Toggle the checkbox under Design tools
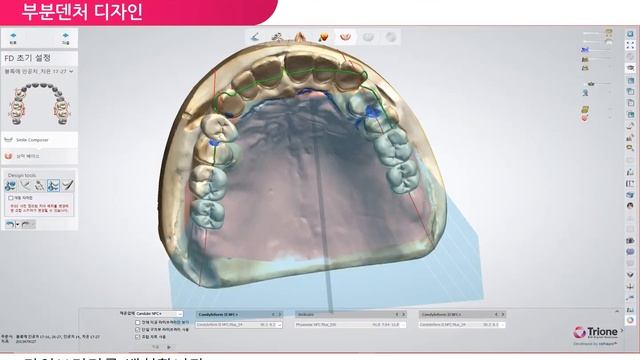The image size is (640, 360). 11,198
